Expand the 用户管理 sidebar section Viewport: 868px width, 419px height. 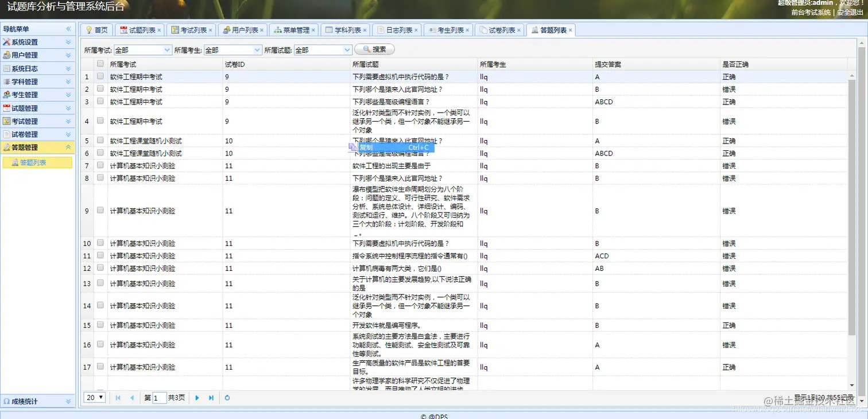(68, 55)
